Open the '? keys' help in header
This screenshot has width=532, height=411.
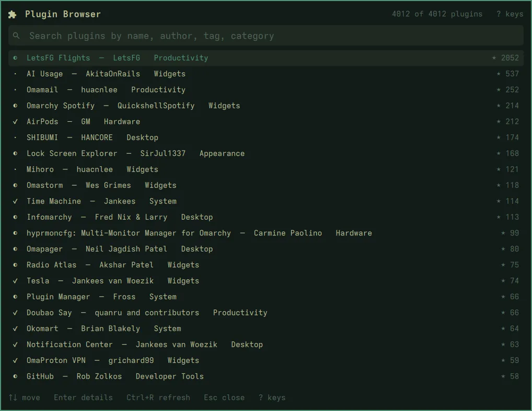510,14
